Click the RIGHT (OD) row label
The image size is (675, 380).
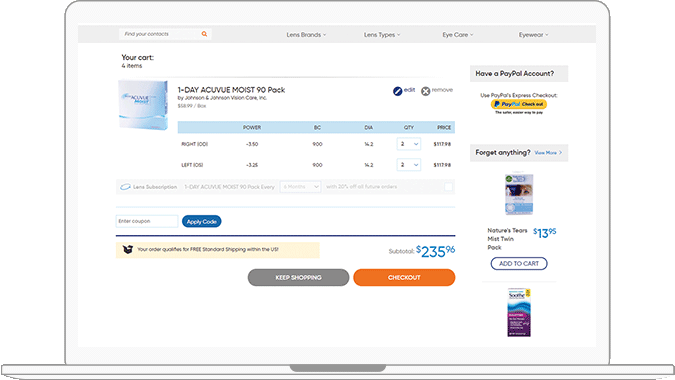coord(195,144)
